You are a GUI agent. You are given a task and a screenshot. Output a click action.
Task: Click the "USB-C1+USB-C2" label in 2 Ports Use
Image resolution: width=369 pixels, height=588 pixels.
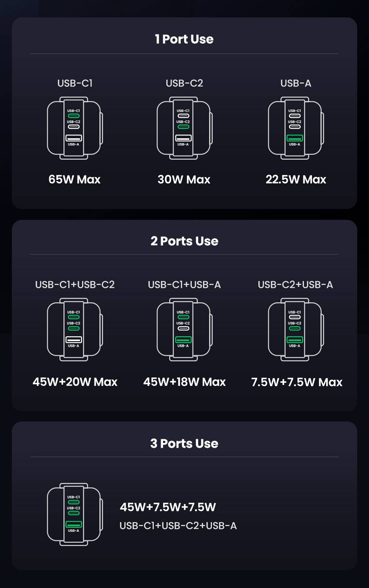click(75, 285)
